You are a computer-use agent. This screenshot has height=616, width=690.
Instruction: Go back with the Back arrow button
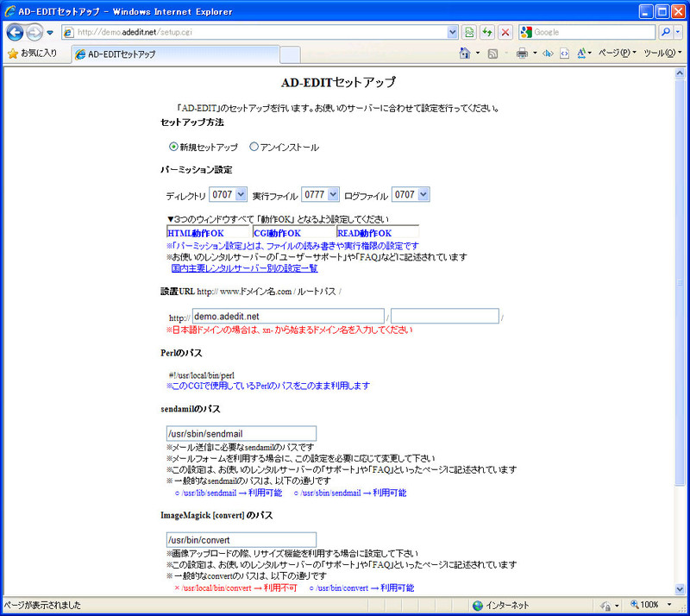15,32
